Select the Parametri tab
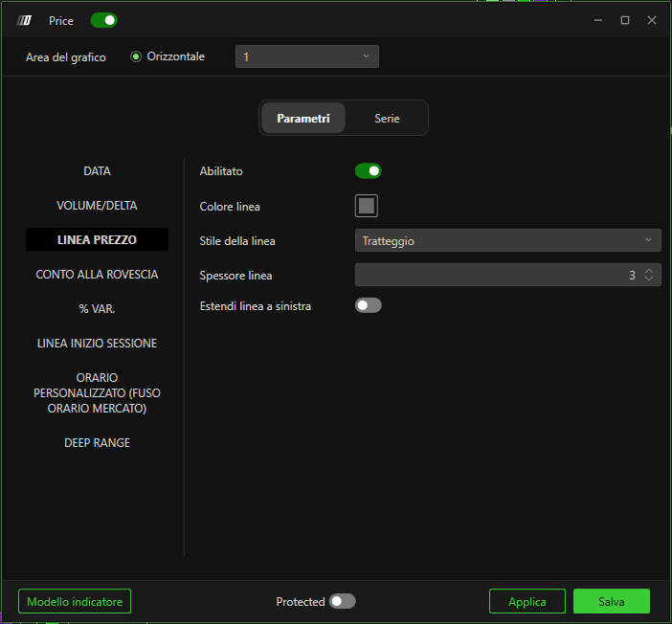 pyautogui.click(x=303, y=119)
